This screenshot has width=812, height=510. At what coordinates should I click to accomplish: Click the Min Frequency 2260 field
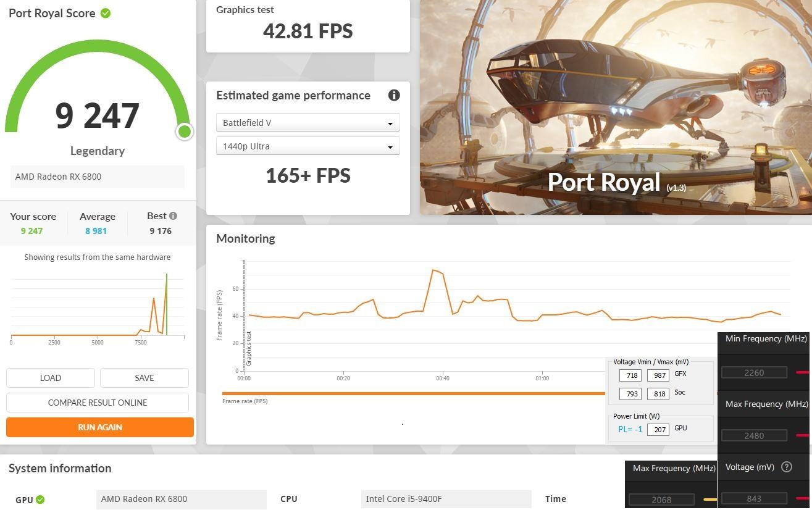[754, 372]
